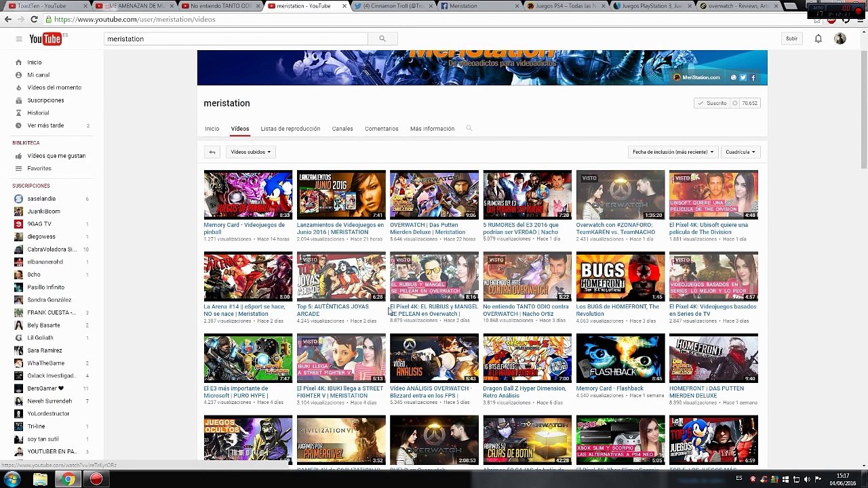Click the Chrome taskbar icon
The image size is (868, 488).
(x=68, y=479)
